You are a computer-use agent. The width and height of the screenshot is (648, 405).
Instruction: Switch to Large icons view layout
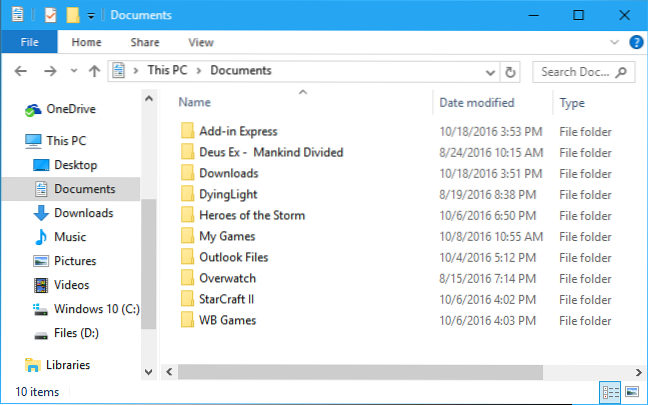coord(633,391)
